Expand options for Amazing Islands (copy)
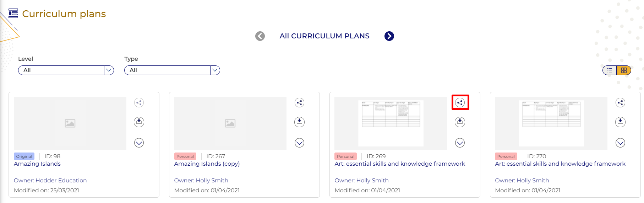This screenshot has width=644, height=203. click(299, 143)
